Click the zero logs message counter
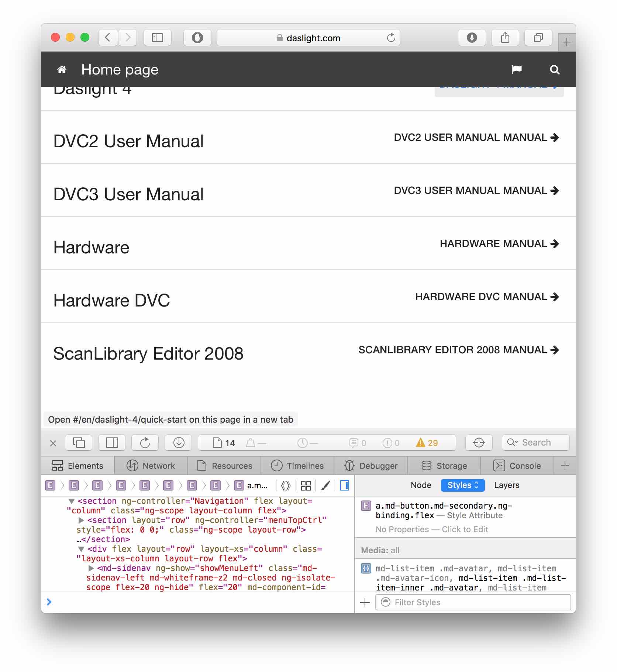Image resolution: width=617 pixels, height=672 pixels. (x=358, y=443)
